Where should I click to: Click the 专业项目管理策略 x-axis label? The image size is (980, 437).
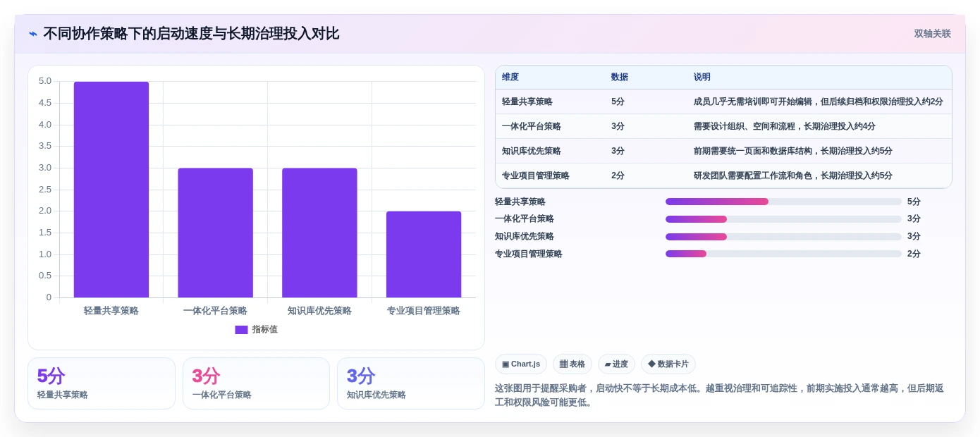(424, 311)
